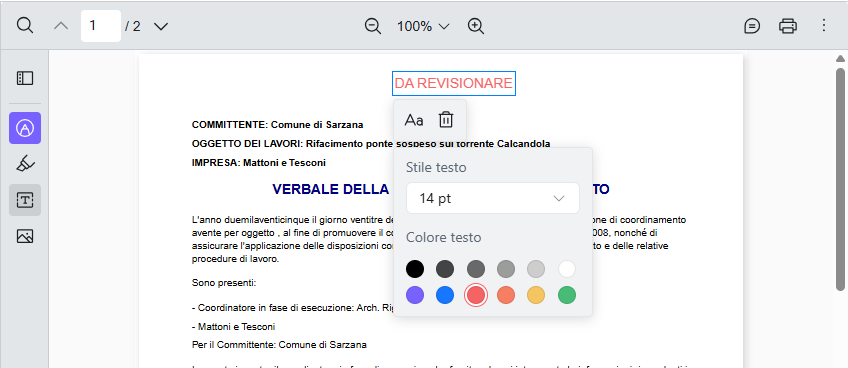Open the three-dot more options menu
Image resolution: width=848 pixels, height=368 pixels.
coord(824,25)
